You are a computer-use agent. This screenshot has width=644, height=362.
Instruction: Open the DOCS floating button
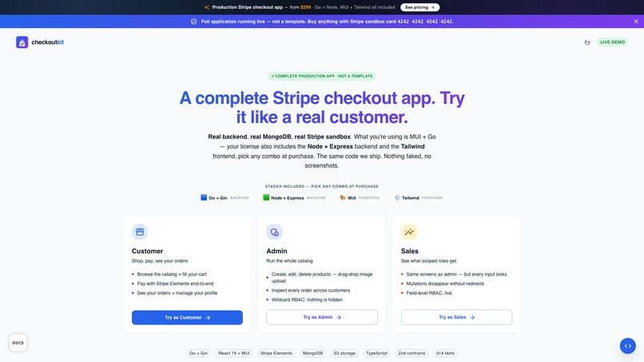pyautogui.click(x=18, y=343)
